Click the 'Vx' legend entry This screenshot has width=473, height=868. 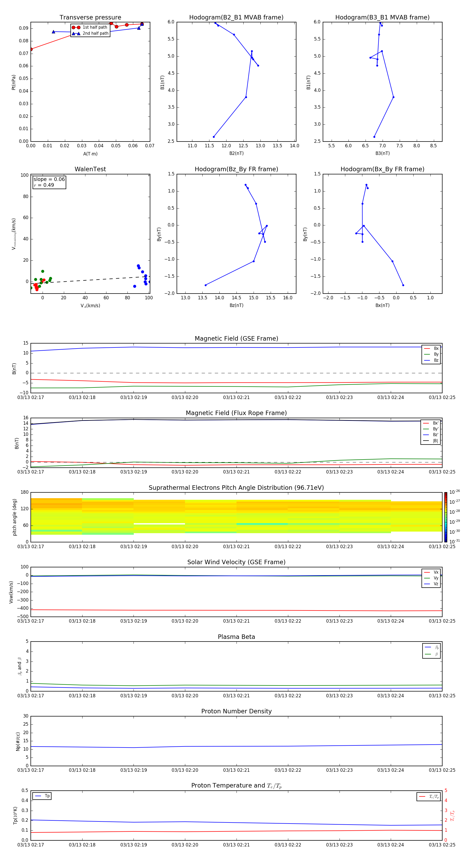(431, 572)
